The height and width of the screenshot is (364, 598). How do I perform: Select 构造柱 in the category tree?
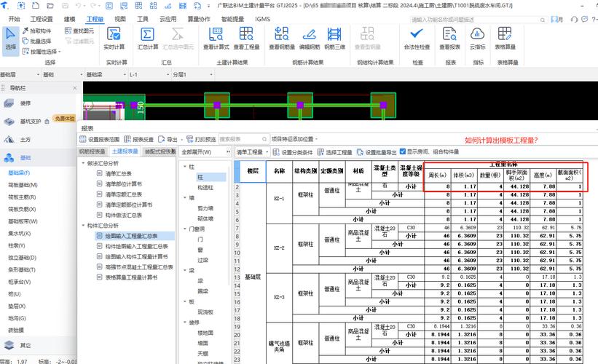point(205,188)
